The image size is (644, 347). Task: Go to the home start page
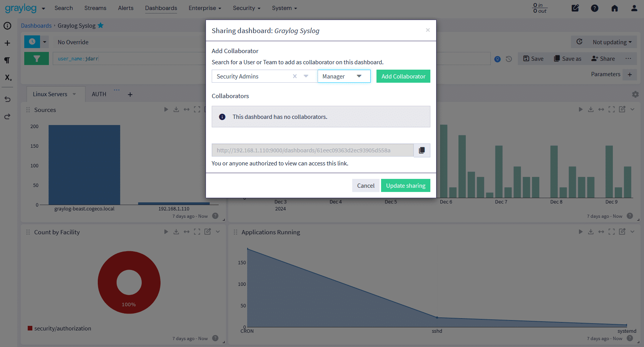pos(614,8)
